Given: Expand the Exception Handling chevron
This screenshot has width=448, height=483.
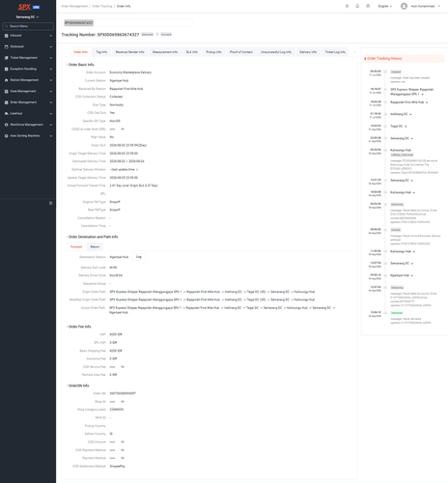Looking at the screenshot, I should coord(50,69).
